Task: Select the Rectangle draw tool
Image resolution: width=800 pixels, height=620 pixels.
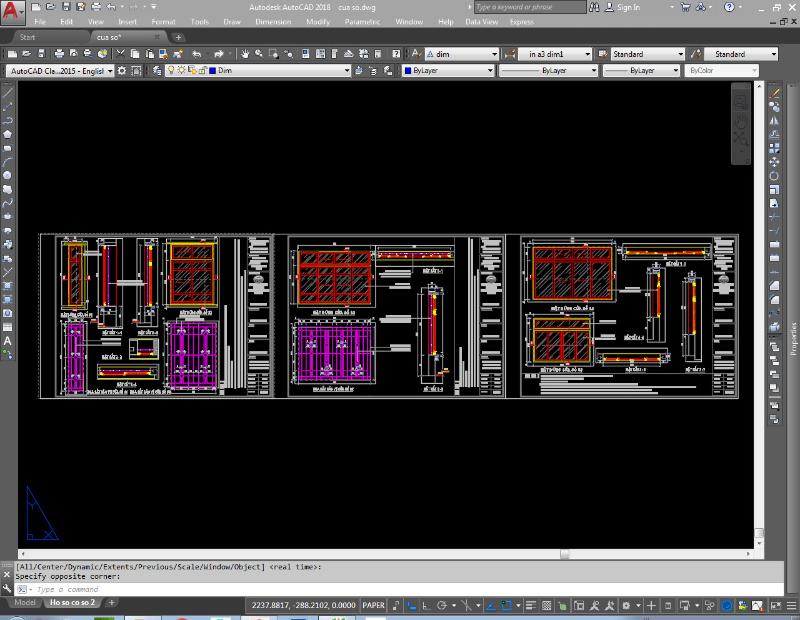Action: tap(7, 148)
